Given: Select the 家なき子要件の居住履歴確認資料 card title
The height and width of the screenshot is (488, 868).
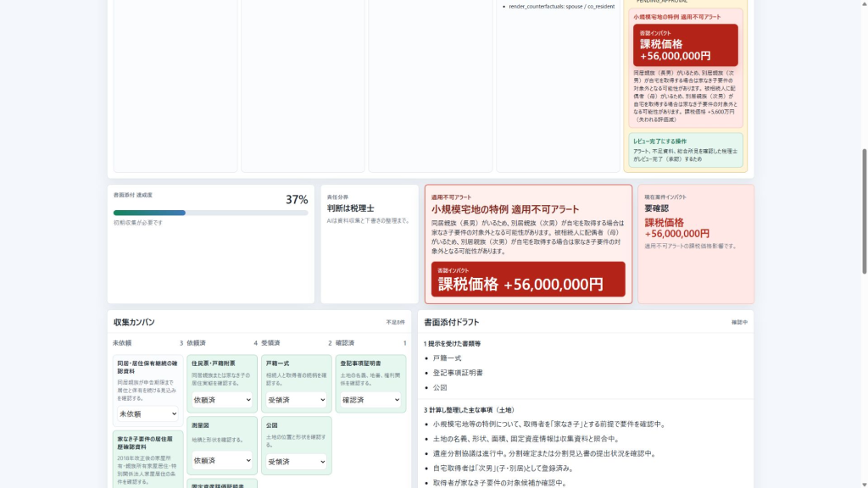Looking at the screenshot, I should pyautogui.click(x=145, y=442).
